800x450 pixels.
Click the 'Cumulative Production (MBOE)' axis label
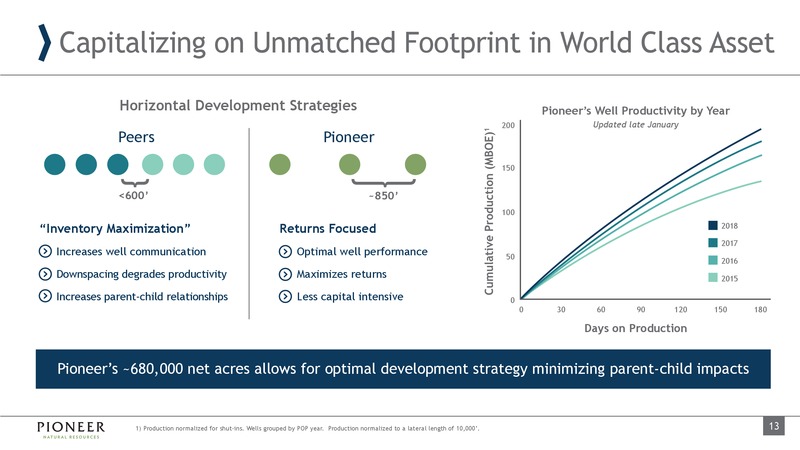click(489, 211)
